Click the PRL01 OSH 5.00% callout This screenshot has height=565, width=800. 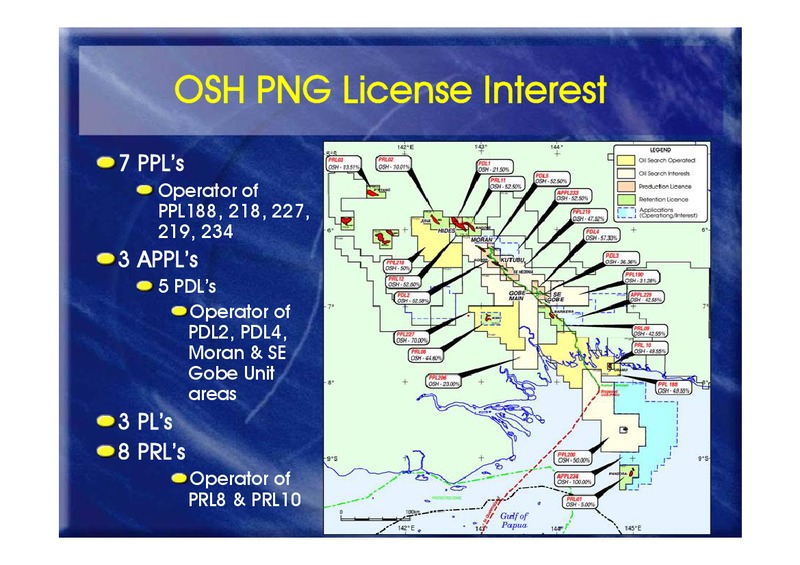[580, 501]
